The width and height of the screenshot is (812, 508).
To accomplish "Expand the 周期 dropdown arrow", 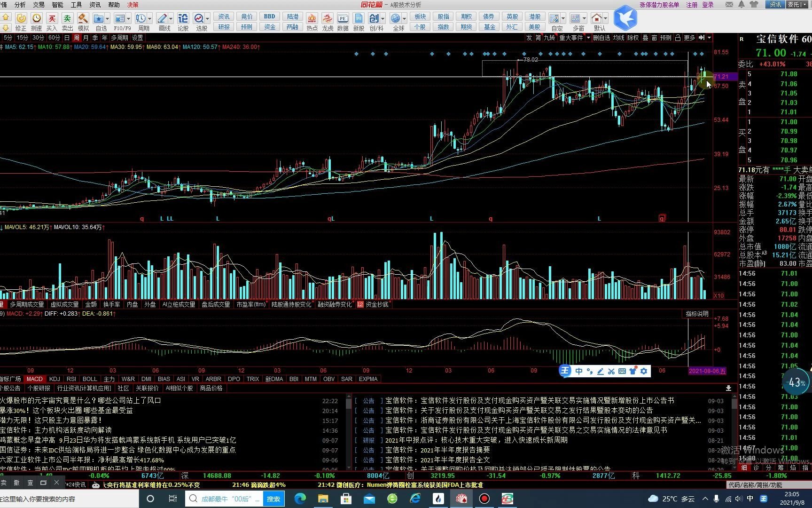I will point(149,18).
